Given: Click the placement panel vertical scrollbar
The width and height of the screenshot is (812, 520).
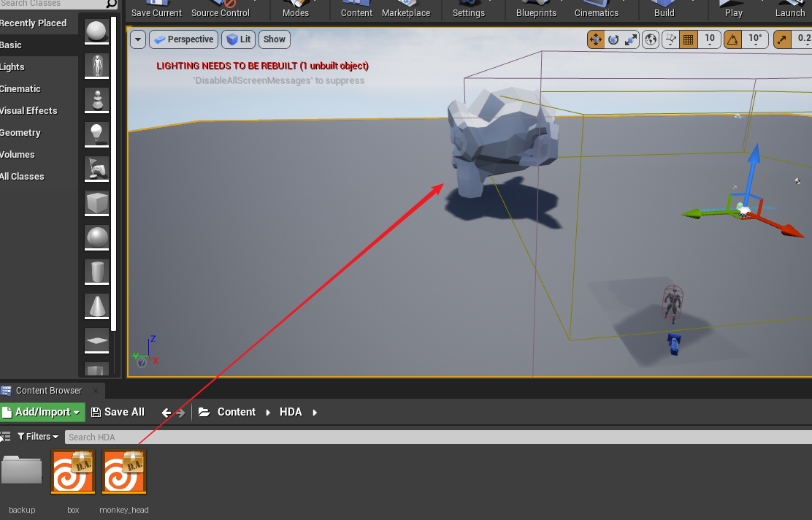Looking at the screenshot, I should click(113, 174).
